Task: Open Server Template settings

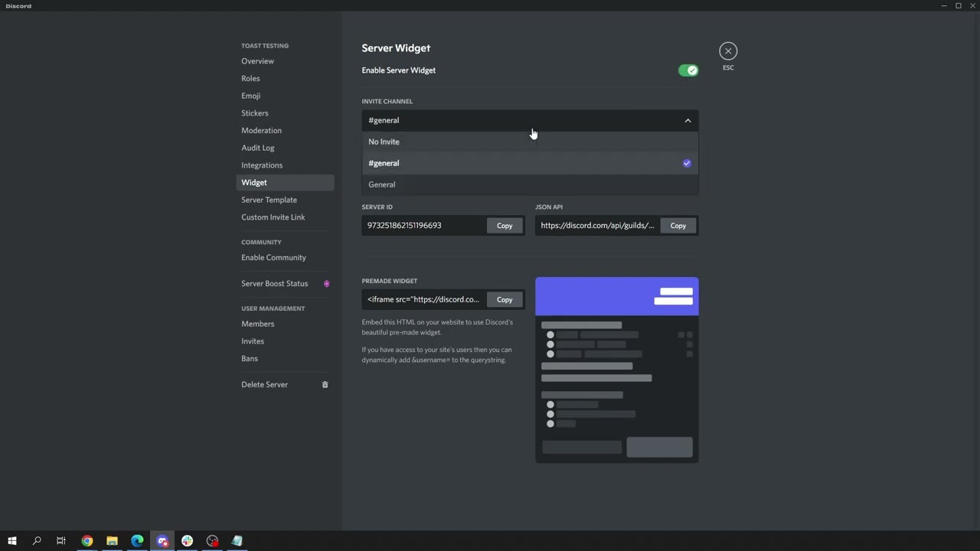Action: tap(285, 200)
